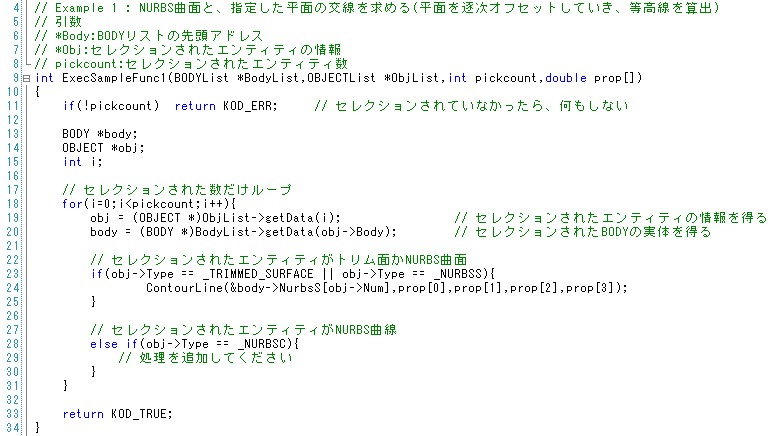Image resolution: width=782 pixels, height=436 pixels.
Task: Click comment '// *Body:BODYリストの先頭アドレス'
Action: pos(148,36)
